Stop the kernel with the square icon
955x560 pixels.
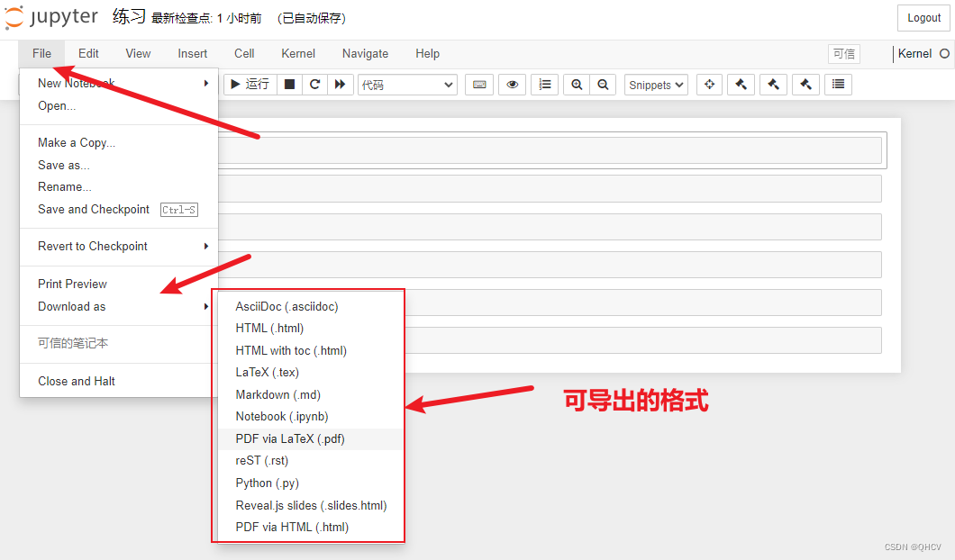coord(289,84)
